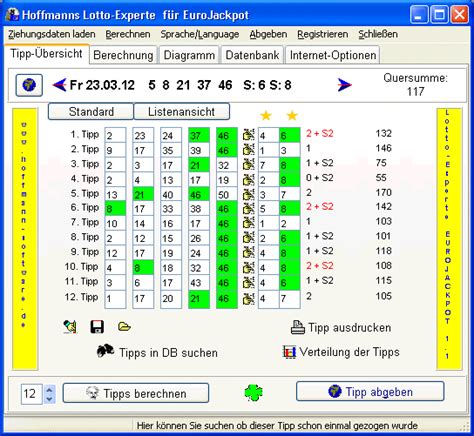Click Tipp abgeben button
Image resolution: width=474 pixels, height=436 pixels.
[370, 392]
